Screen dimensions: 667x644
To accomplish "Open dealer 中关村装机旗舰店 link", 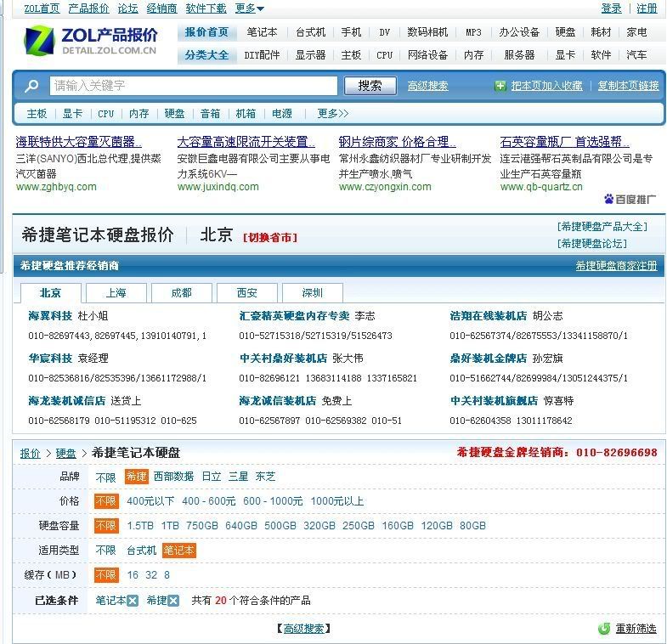I will click(x=494, y=401).
